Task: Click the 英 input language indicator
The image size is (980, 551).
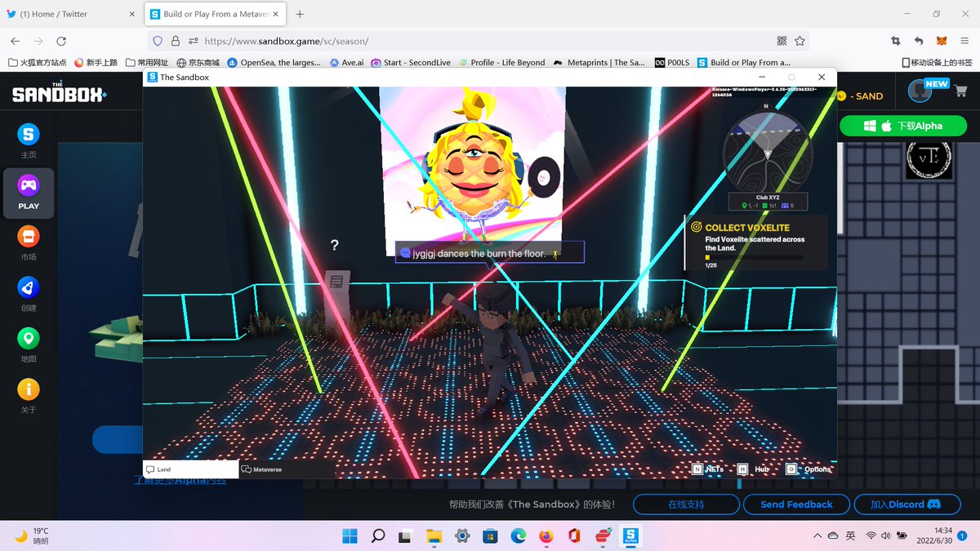Action: [850, 535]
